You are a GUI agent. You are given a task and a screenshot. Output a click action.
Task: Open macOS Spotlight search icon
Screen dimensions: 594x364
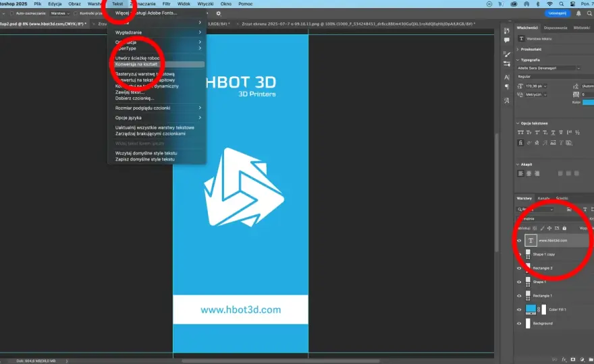click(x=562, y=4)
